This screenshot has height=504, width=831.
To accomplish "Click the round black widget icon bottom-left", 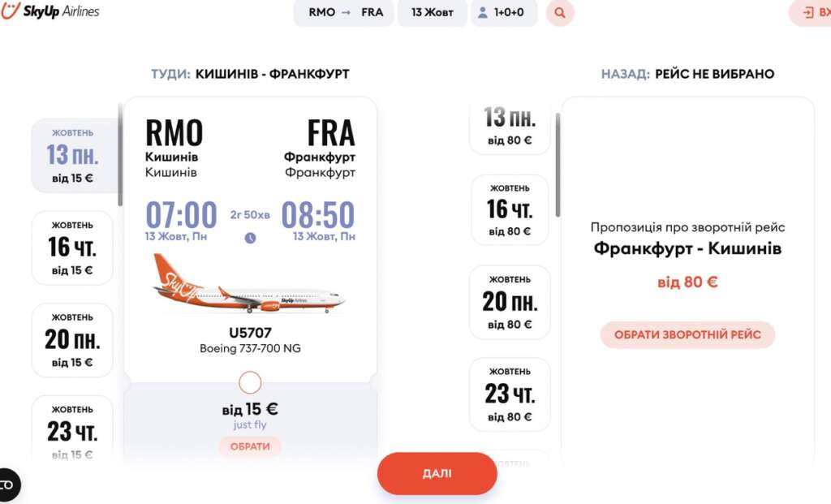I will coord(7,485).
